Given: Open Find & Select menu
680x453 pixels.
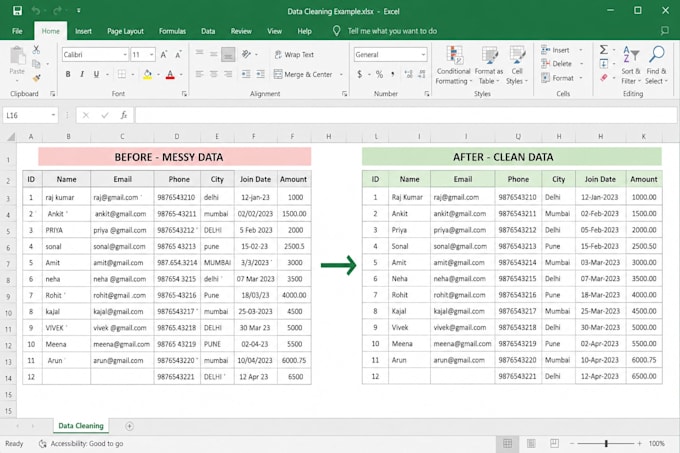Looking at the screenshot, I should [x=656, y=65].
